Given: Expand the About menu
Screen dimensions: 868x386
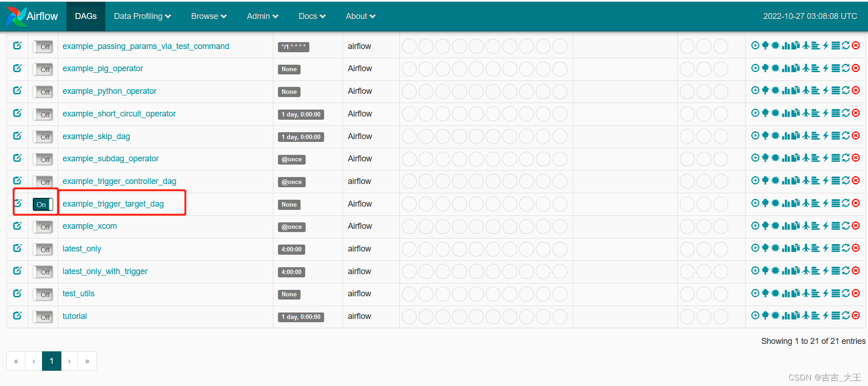Looking at the screenshot, I should [x=361, y=16].
